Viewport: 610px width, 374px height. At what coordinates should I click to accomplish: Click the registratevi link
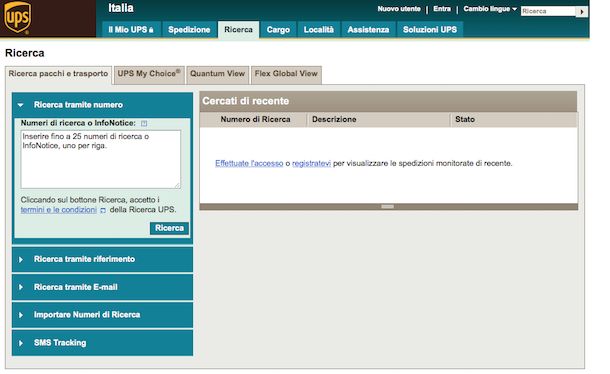pyautogui.click(x=311, y=163)
